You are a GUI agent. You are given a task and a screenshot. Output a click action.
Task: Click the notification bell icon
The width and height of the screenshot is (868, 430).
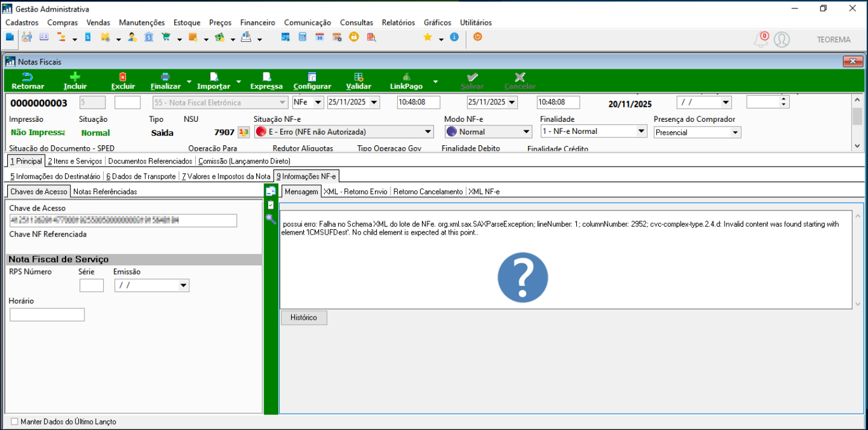click(761, 40)
